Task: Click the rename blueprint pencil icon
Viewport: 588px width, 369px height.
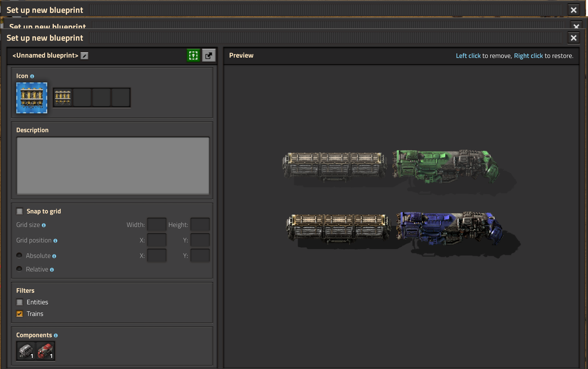Action: pyautogui.click(x=84, y=56)
